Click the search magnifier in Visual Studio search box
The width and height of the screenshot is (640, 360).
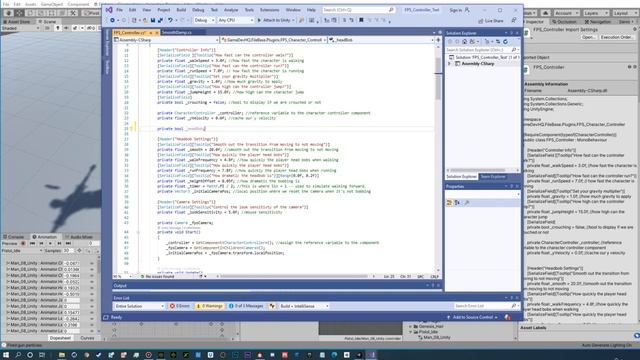[x=391, y=10]
